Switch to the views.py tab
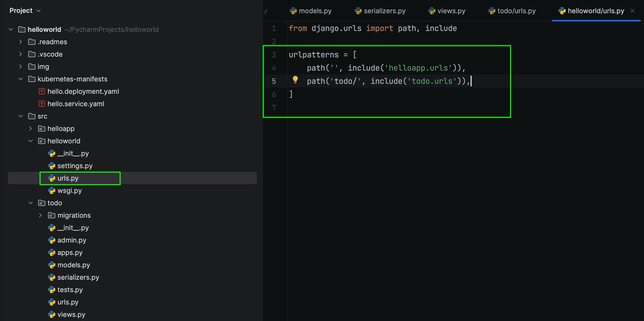This screenshot has width=644, height=321. click(x=451, y=11)
